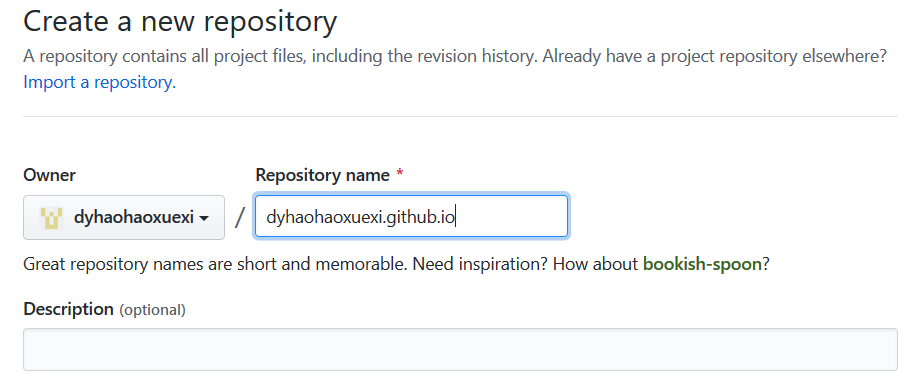Click the (optional) text beside Description
Screen dimensions: 921x389
pyautogui.click(x=153, y=310)
